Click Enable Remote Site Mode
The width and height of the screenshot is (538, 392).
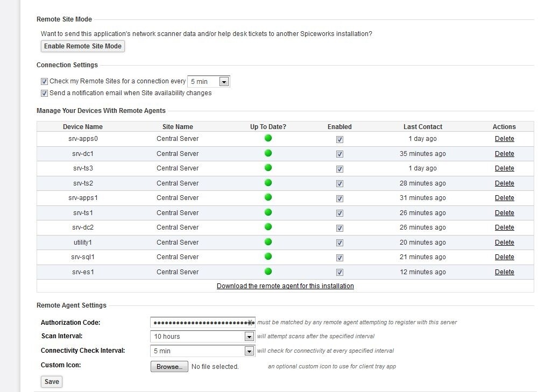click(82, 46)
